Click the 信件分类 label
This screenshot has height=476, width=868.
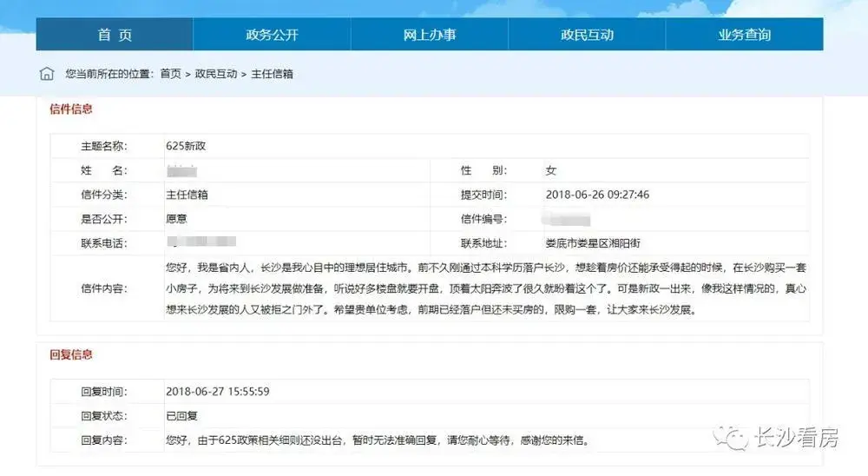104,195
